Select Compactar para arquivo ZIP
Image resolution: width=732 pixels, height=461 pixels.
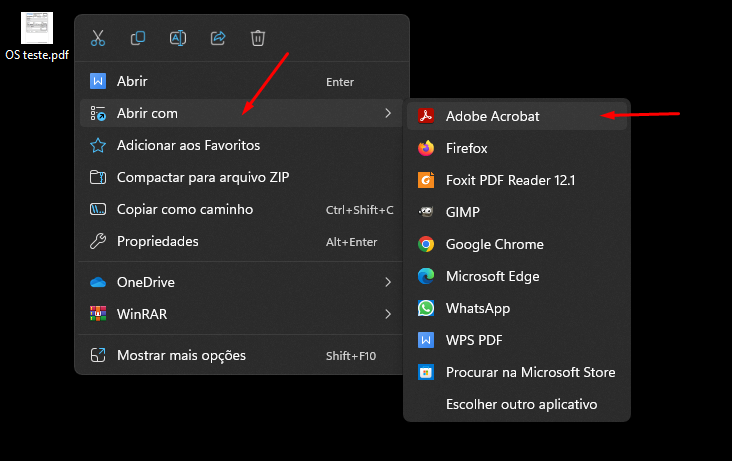pos(241,177)
